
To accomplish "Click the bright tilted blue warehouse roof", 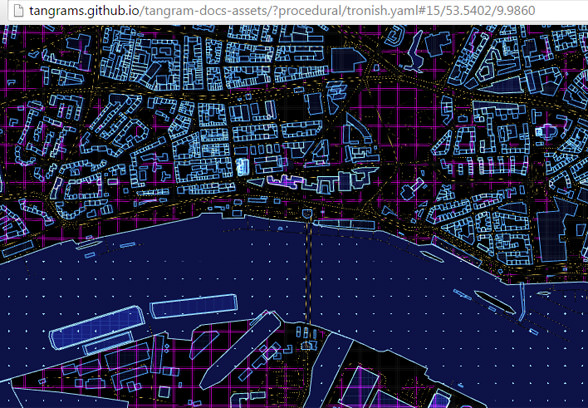I will (x=97, y=327).
